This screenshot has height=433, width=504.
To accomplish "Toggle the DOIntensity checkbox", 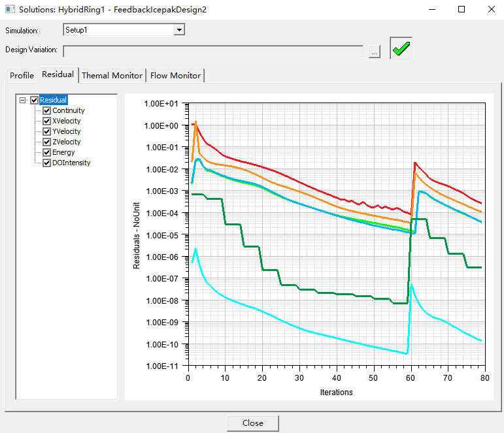I will click(47, 163).
